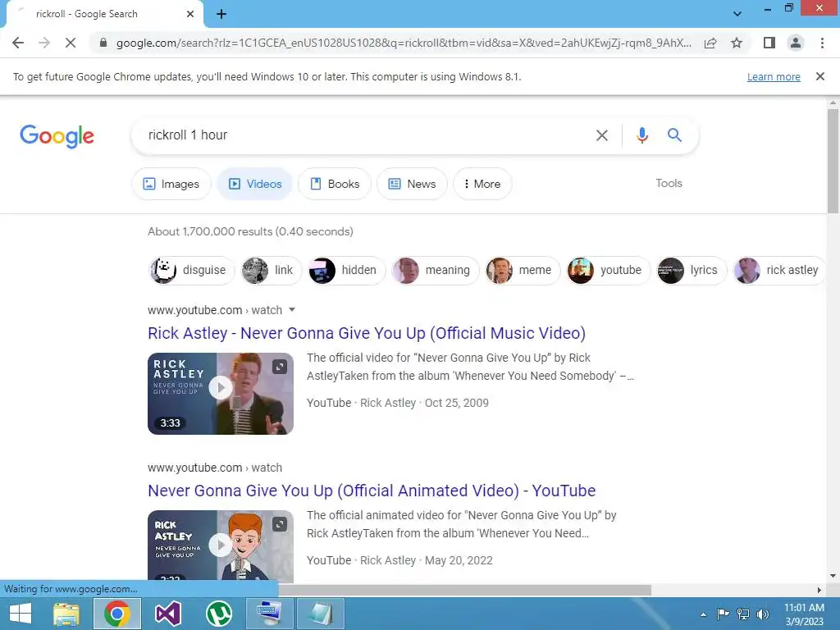Select the youtube suggestion chip
The width and height of the screenshot is (840, 630).
[x=608, y=270]
